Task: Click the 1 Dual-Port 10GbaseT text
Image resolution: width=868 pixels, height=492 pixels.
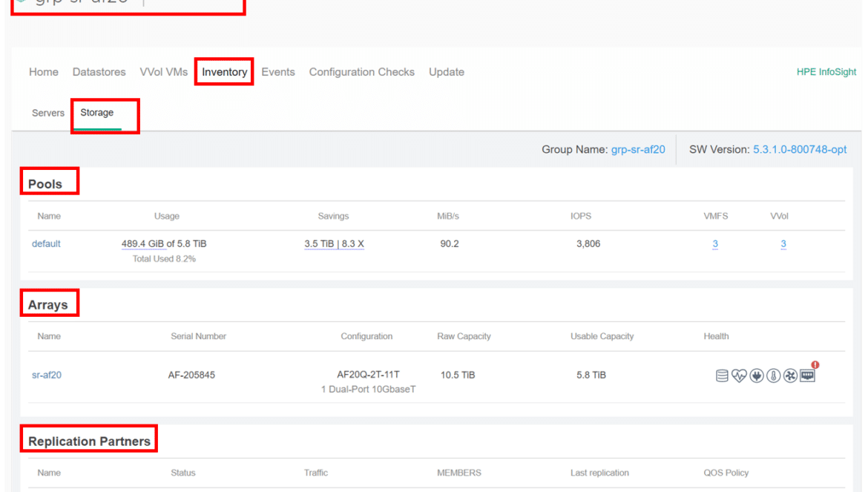Action: pyautogui.click(x=368, y=389)
